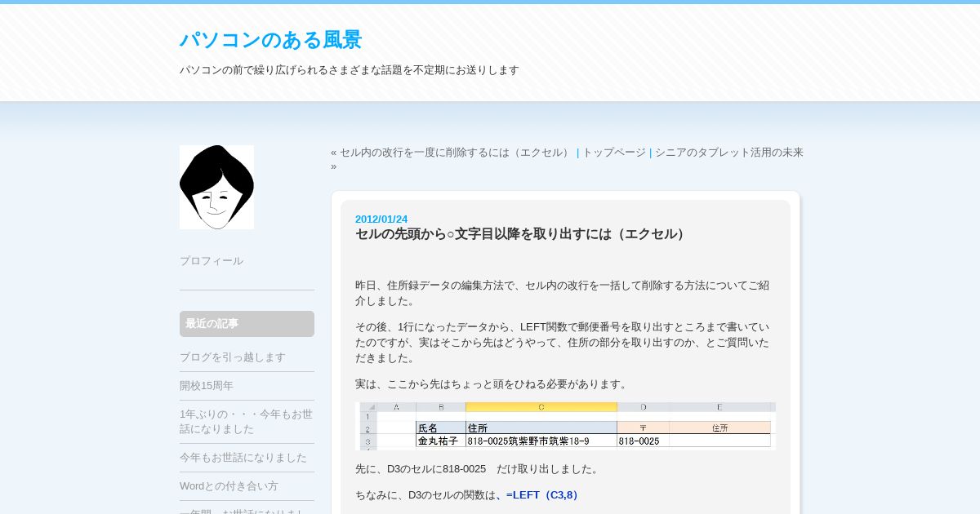Click the Excel screenshot image in post
This screenshot has width=980, height=514.
(565, 426)
